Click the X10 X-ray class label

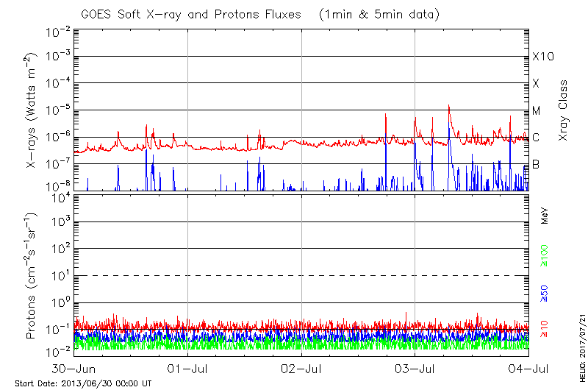542,57
